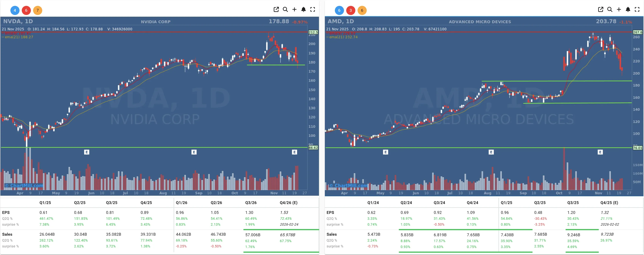This screenshot has height=255, width=644.
Task: Set a price alert via the AMD bell icon
Action: click(628, 9)
